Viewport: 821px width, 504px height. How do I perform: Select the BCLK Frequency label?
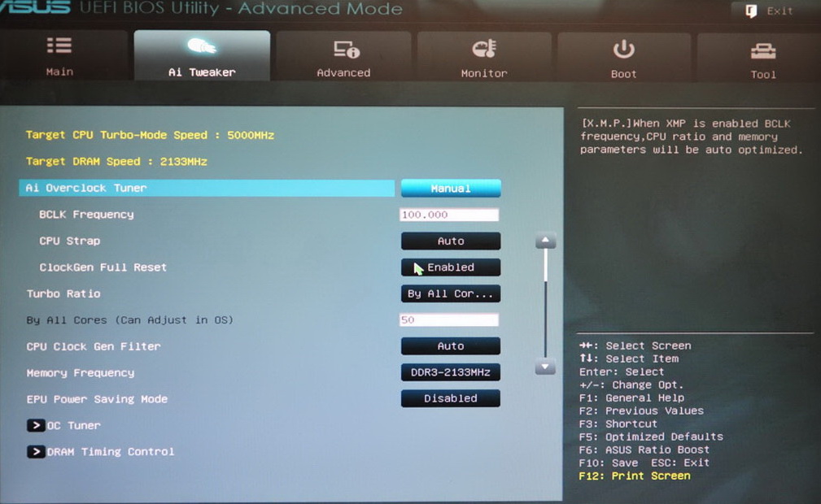86,215
